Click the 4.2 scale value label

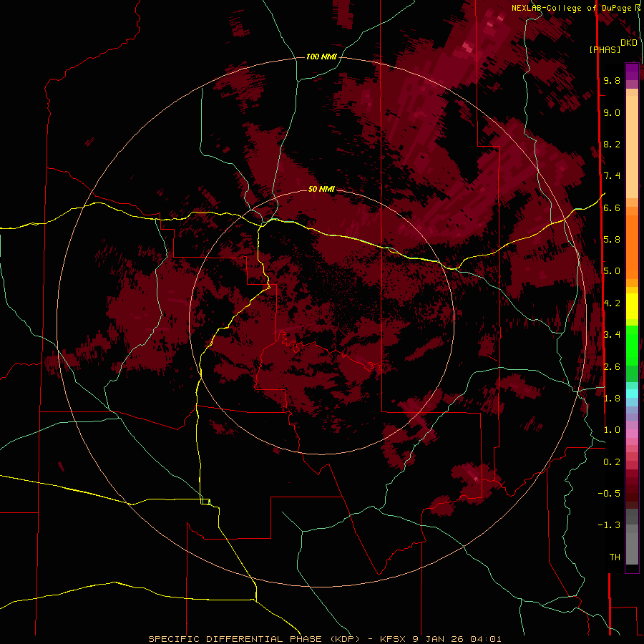point(612,303)
